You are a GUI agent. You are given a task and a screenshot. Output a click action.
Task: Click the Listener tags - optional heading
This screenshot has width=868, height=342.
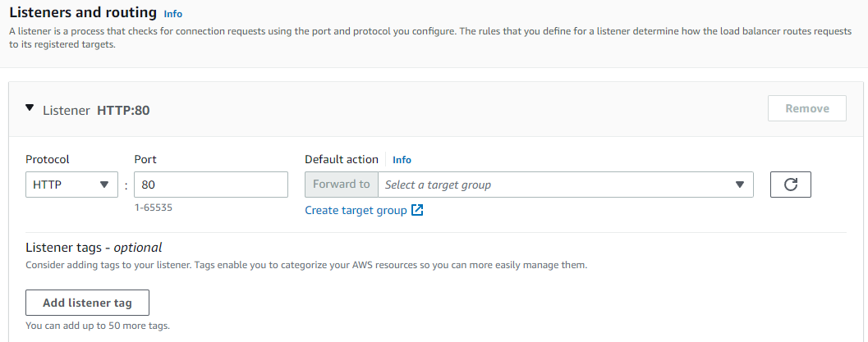(x=94, y=247)
